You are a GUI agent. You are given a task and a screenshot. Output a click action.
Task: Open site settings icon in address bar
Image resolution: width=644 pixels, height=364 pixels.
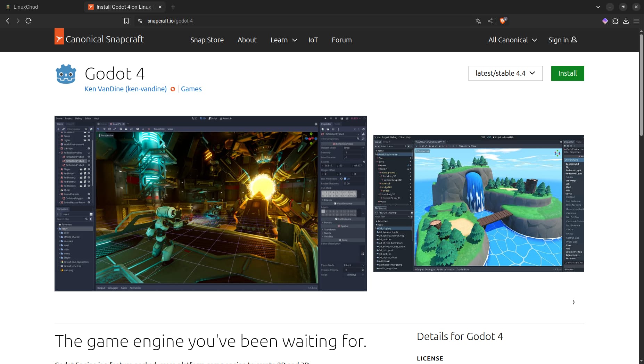pyautogui.click(x=140, y=21)
